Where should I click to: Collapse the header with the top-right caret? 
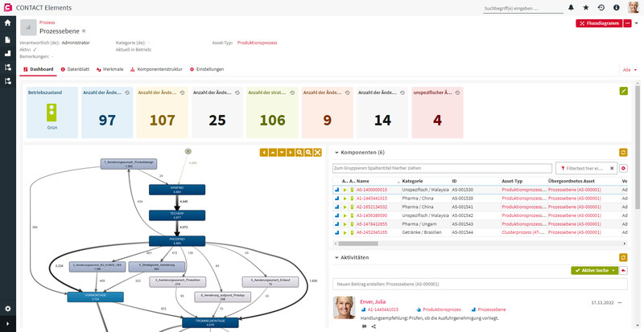point(637,23)
